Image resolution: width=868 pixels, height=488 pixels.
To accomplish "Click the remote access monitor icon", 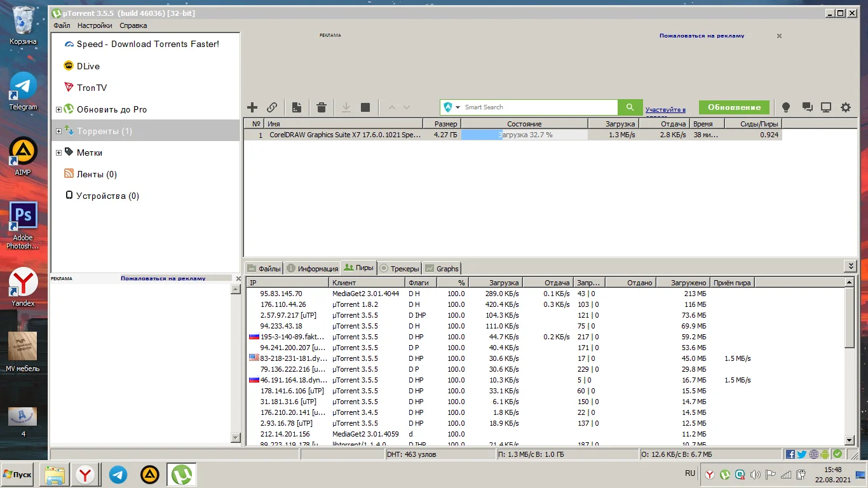I will click(x=826, y=107).
